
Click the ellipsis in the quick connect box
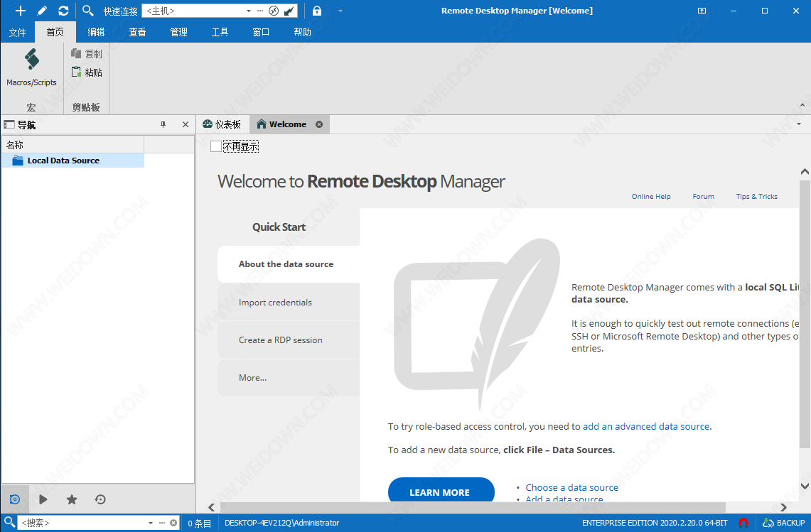[x=260, y=11]
